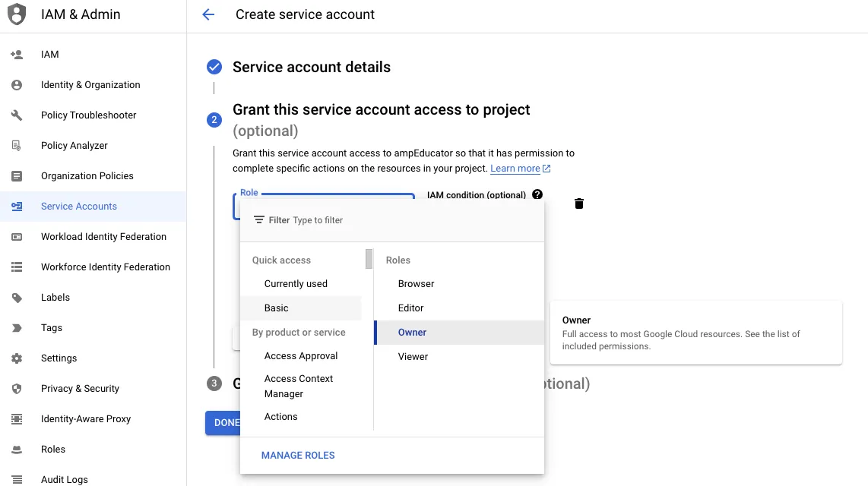Click the Identity & Organization icon
868x486 pixels.
point(17,84)
